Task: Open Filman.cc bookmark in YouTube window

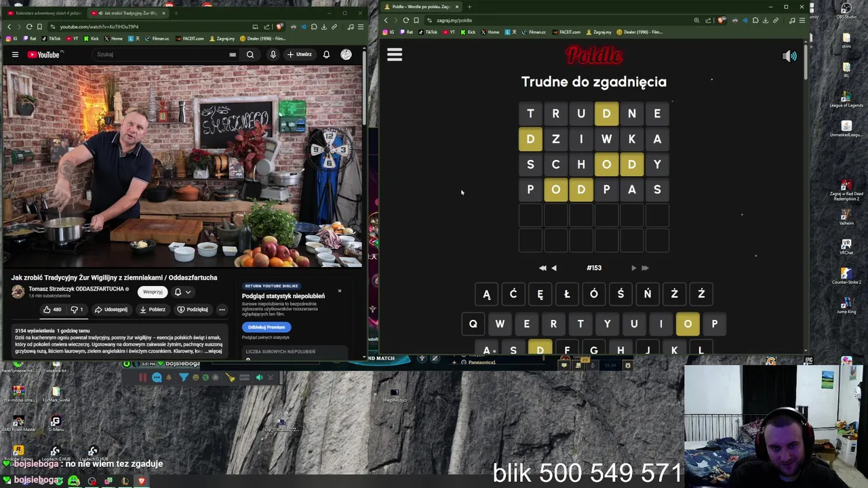Action: 157,39
